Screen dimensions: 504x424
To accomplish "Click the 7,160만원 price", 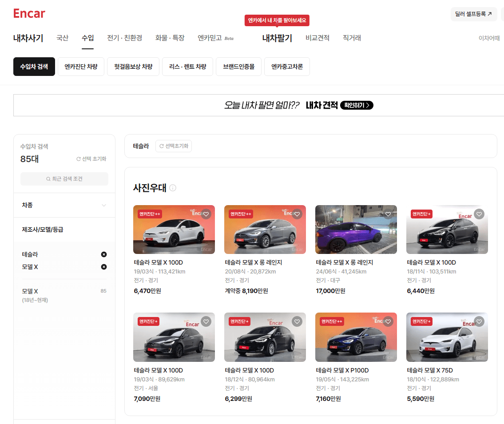I will pyautogui.click(x=328, y=399).
